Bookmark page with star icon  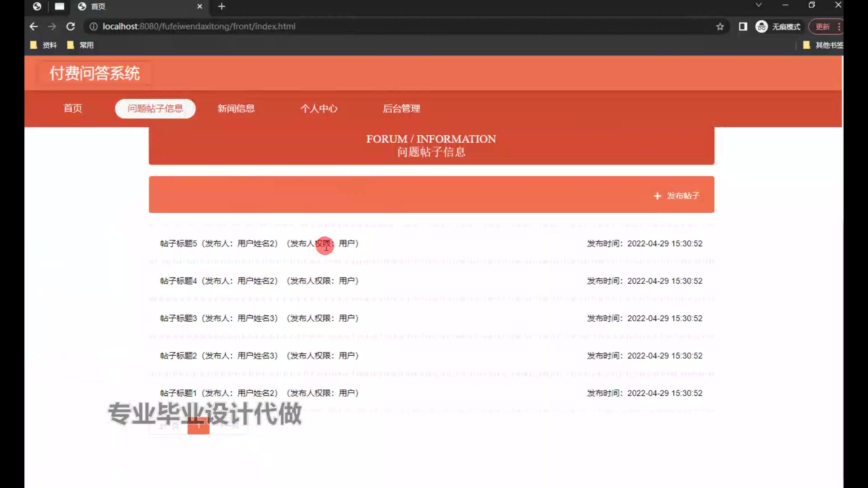pos(720,27)
